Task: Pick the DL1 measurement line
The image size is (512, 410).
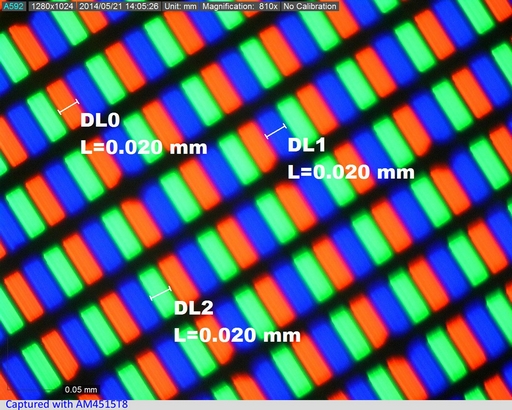Action: pyautogui.click(x=276, y=131)
